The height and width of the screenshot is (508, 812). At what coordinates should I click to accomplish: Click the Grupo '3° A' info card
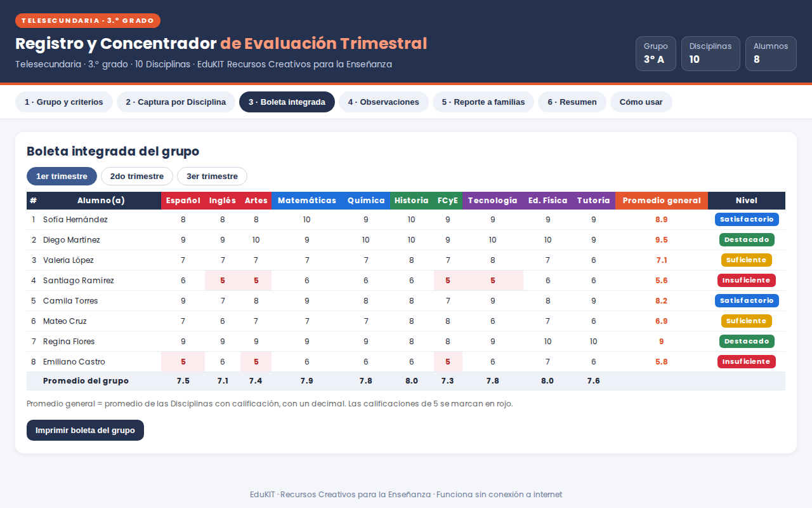click(x=656, y=53)
